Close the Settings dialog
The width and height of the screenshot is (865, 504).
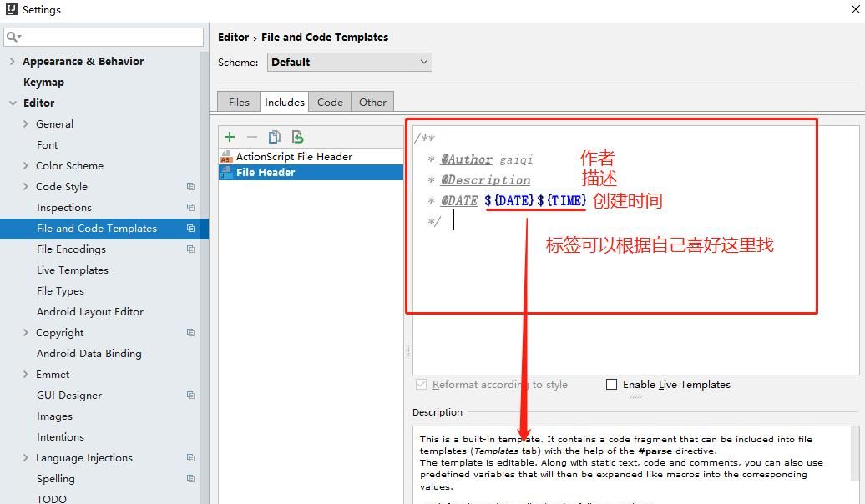tap(855, 9)
